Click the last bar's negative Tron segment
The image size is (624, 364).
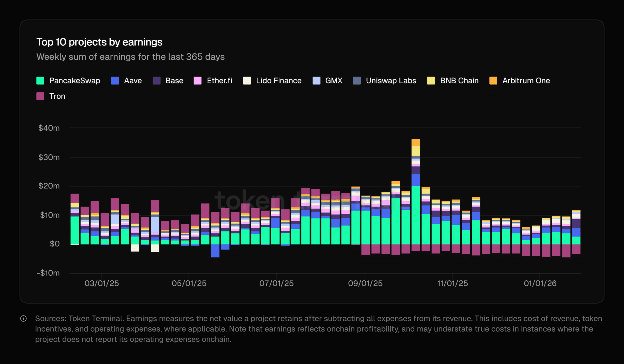576,249
